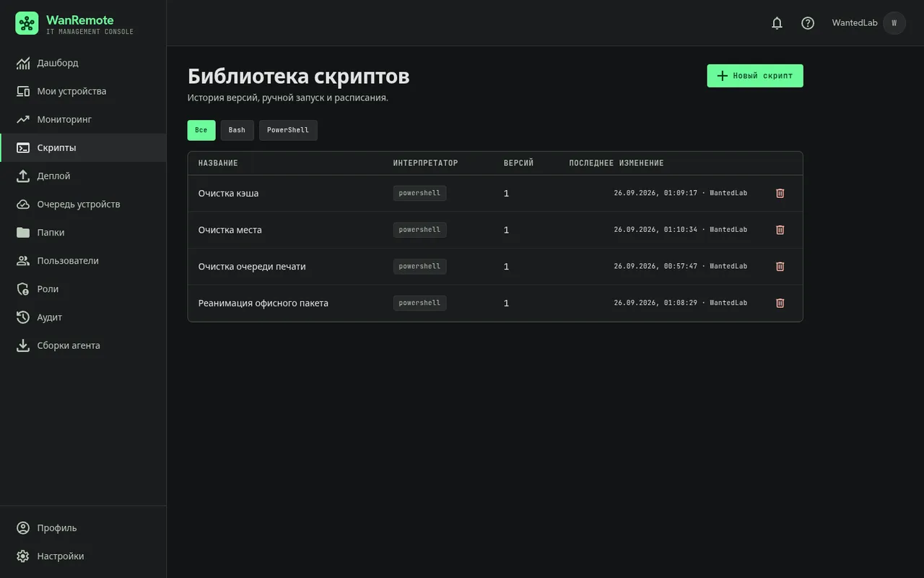The height and width of the screenshot is (578, 924).
Task: Open notifications bell icon
Action: coord(777,23)
